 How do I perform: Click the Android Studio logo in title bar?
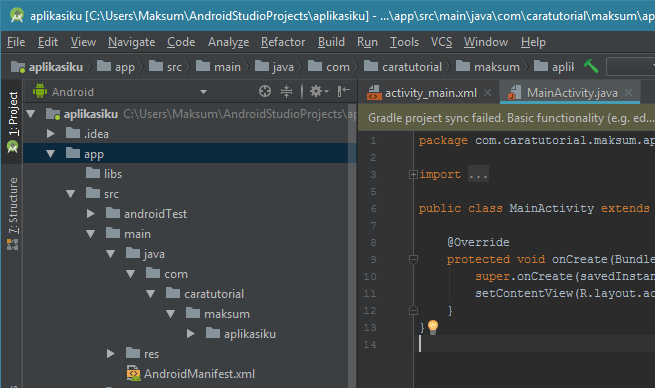pyautogui.click(x=17, y=15)
